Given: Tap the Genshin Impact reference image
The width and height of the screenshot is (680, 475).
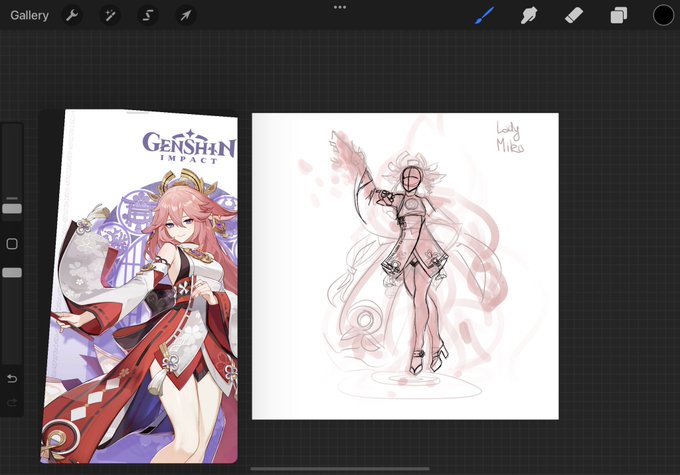Looking at the screenshot, I should coord(140,286).
